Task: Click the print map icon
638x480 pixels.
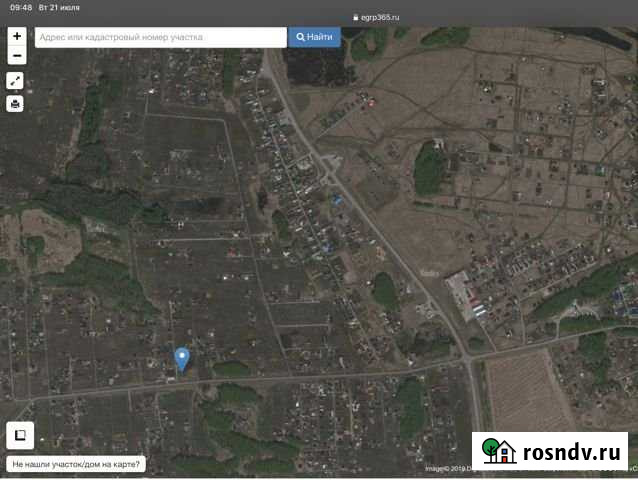Action: pyautogui.click(x=15, y=103)
